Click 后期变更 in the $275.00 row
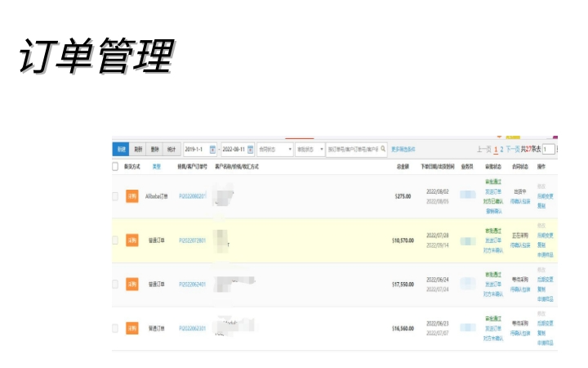This screenshot has width=588, height=368. (546, 196)
